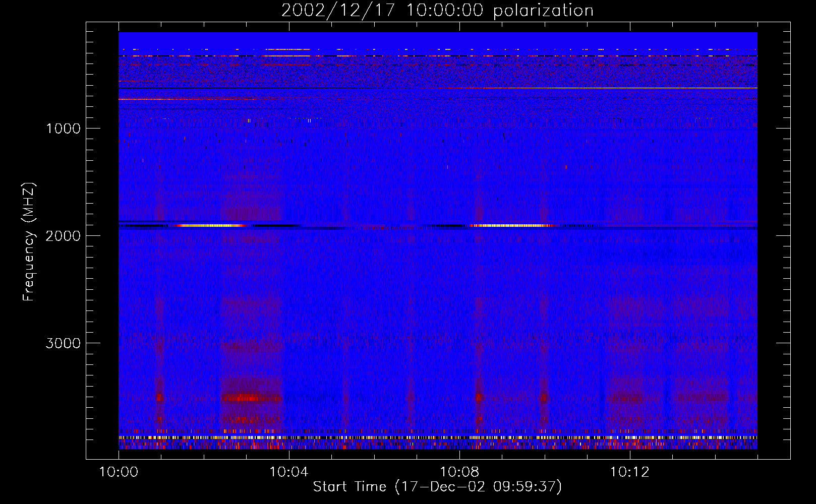Click the 2000 frequency tick label
The image size is (816, 504).
pos(63,236)
